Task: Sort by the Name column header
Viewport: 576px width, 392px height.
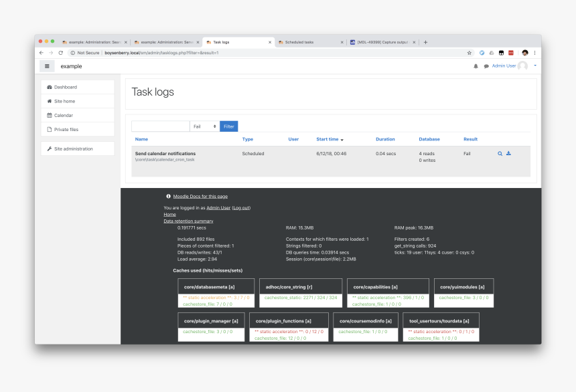Action: pyautogui.click(x=141, y=139)
